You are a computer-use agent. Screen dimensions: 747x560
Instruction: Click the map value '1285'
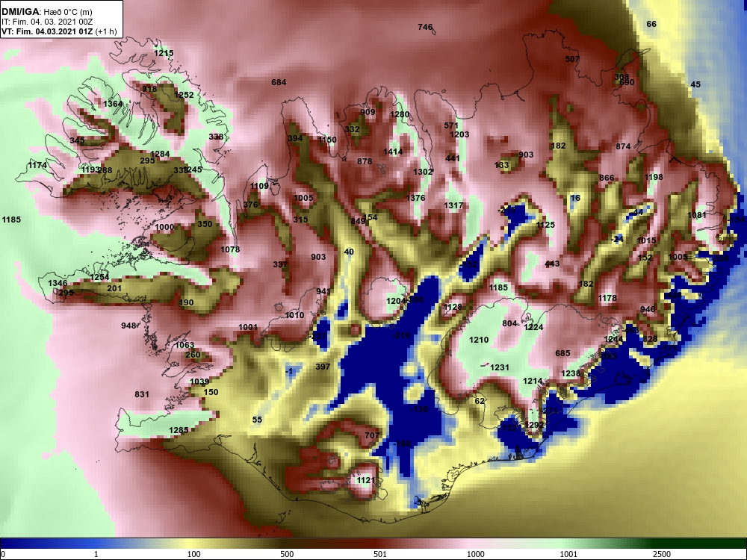(179, 431)
